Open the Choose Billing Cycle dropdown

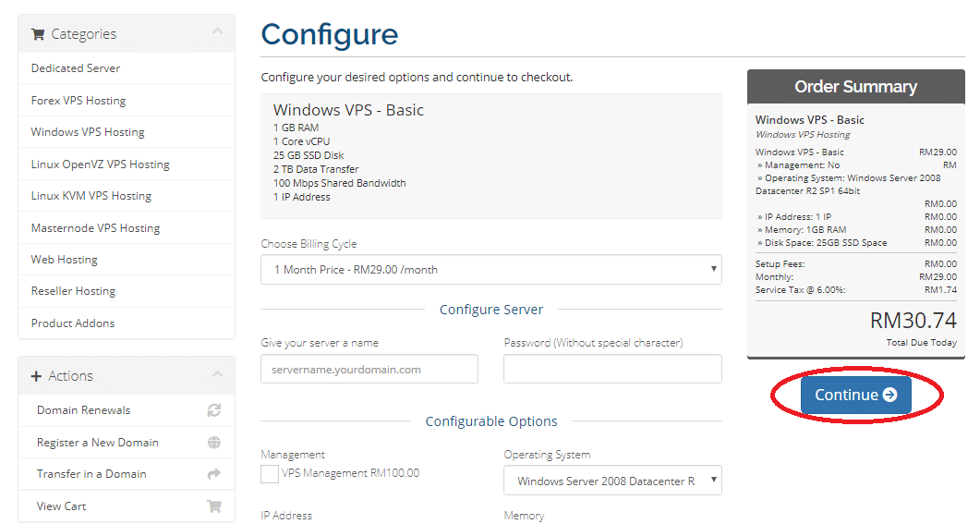491,270
